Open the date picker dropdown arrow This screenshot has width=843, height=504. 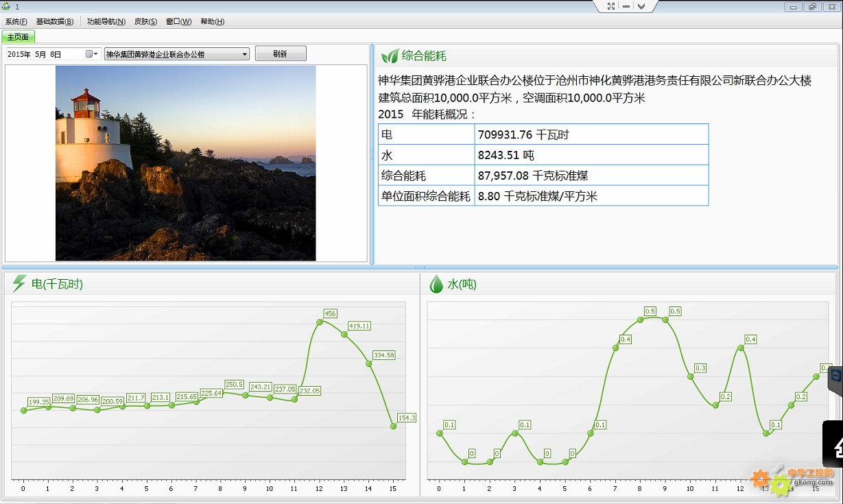click(96, 53)
